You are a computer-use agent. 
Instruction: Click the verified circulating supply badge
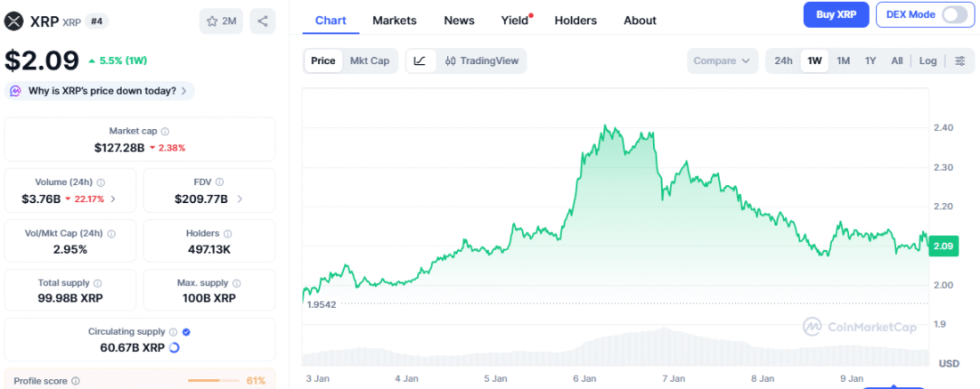186,332
